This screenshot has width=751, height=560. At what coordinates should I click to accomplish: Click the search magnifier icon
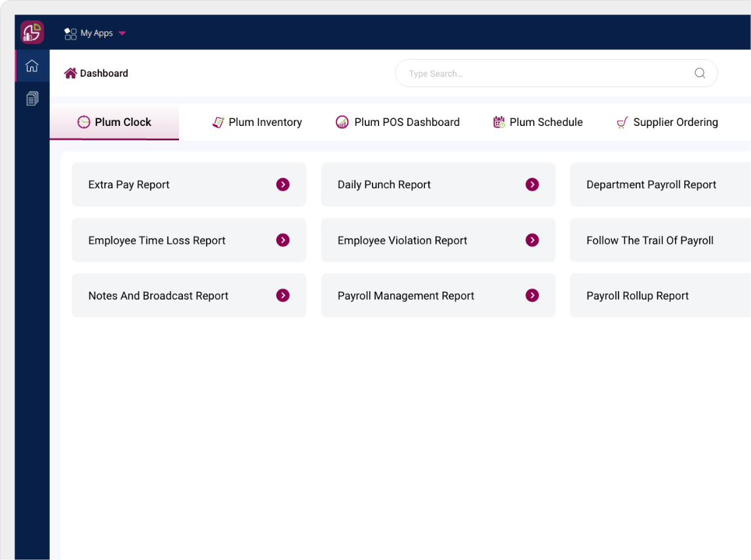pyautogui.click(x=699, y=73)
